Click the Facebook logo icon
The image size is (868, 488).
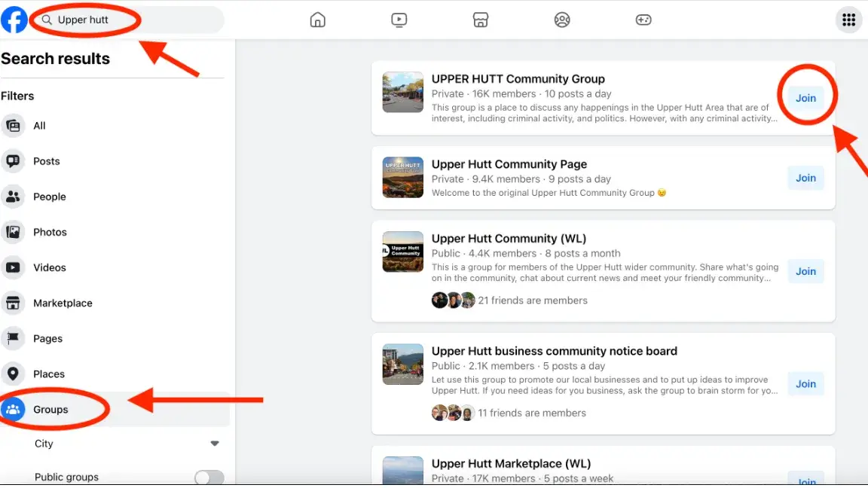[14, 20]
